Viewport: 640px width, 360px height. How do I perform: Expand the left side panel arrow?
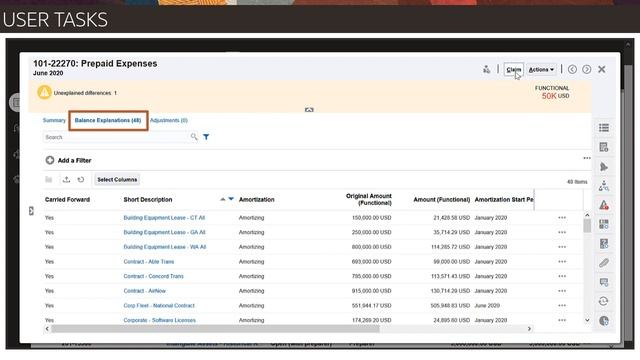coord(31,211)
